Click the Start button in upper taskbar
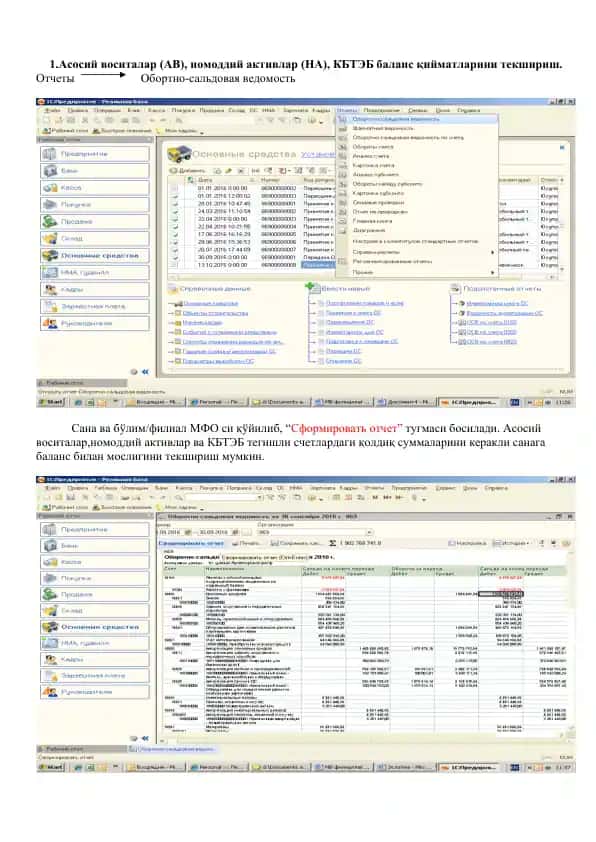The image size is (596, 842). click(x=52, y=402)
